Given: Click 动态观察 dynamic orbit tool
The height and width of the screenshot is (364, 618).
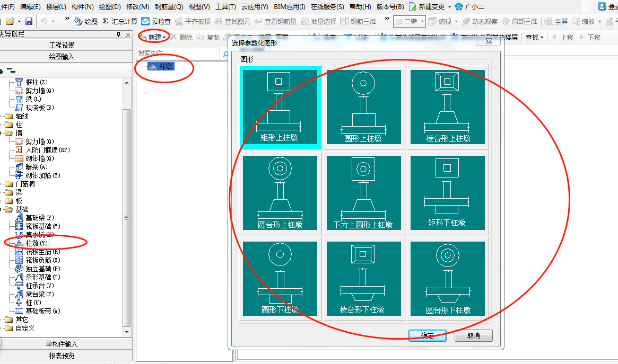Looking at the screenshot, I should click(x=480, y=21).
